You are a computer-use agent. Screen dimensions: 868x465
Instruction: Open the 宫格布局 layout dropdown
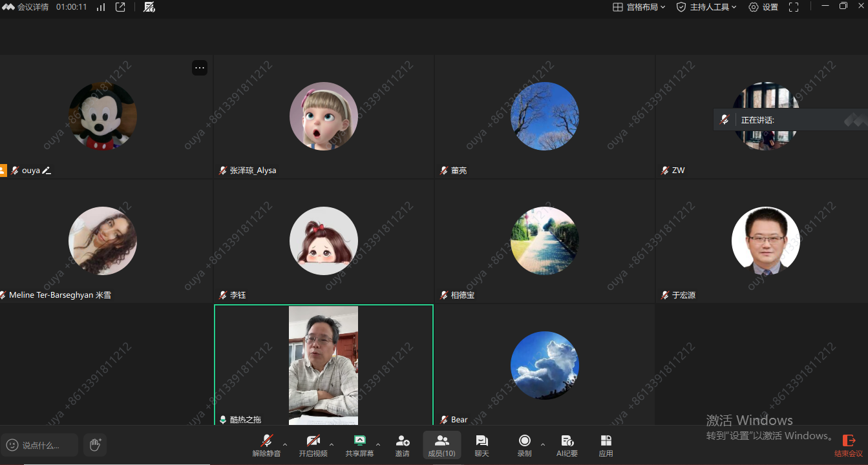pos(639,7)
